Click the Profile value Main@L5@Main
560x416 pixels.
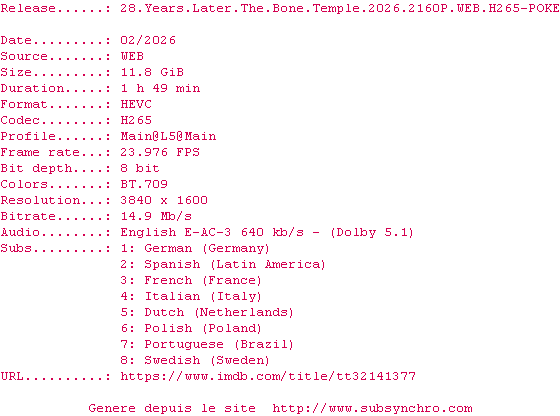[168, 136]
